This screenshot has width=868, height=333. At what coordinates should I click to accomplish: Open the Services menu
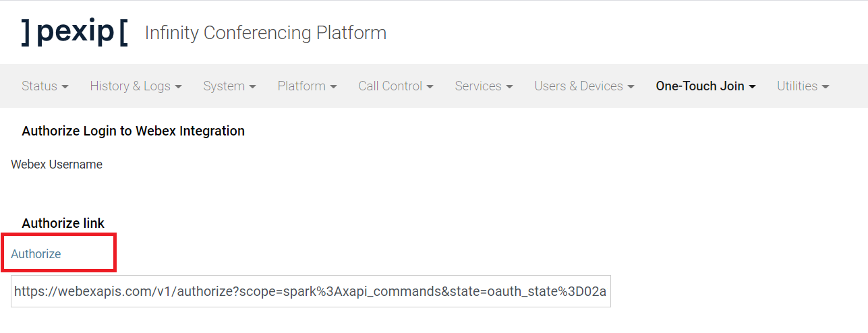click(x=484, y=86)
